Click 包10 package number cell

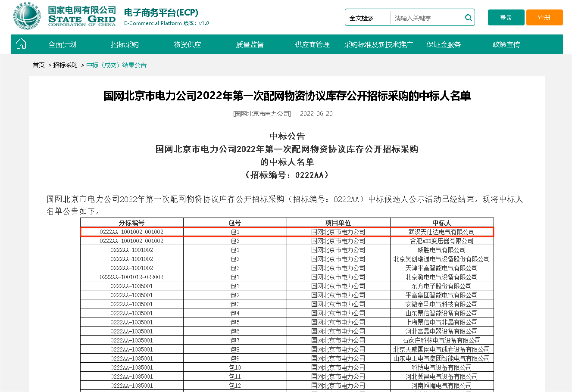[235, 367]
